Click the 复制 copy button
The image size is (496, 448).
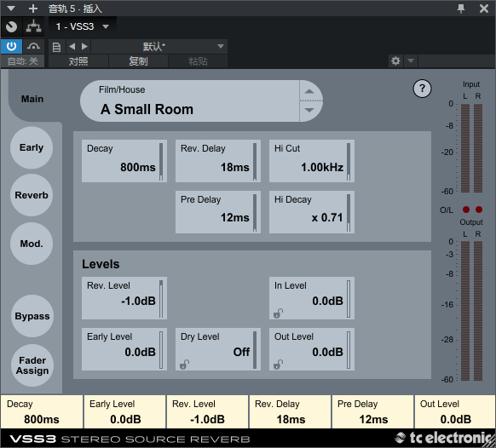[x=138, y=61]
